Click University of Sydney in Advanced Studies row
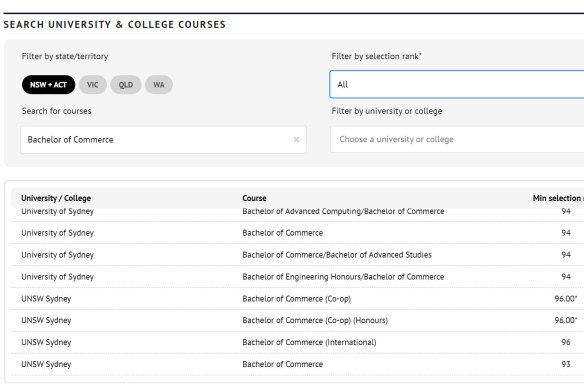The width and height of the screenshot is (584, 389). 57,255
